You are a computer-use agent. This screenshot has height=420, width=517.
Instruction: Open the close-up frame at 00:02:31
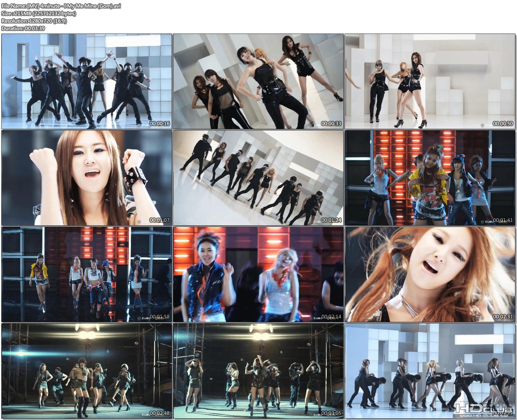point(430,275)
